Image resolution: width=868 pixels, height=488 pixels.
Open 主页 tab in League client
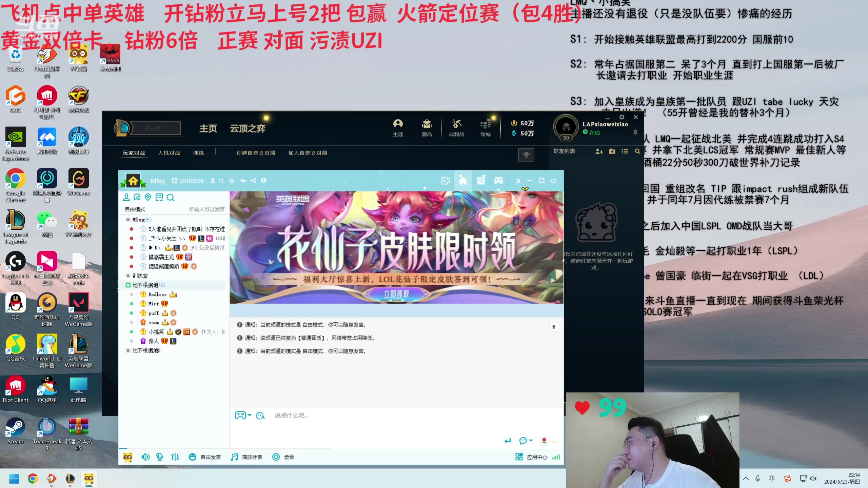[x=208, y=128]
